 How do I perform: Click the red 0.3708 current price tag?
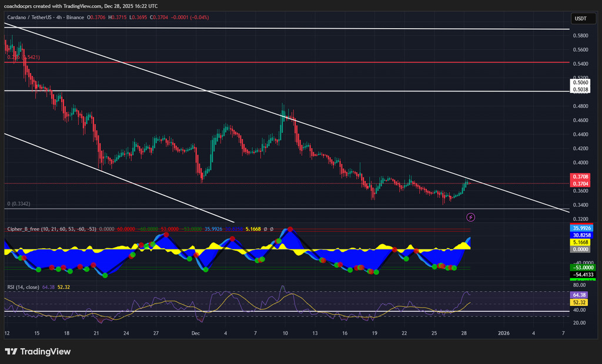(580, 176)
